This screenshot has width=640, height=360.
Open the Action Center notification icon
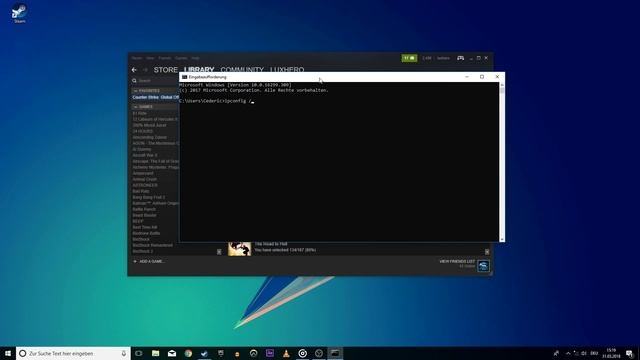[x=629, y=353]
